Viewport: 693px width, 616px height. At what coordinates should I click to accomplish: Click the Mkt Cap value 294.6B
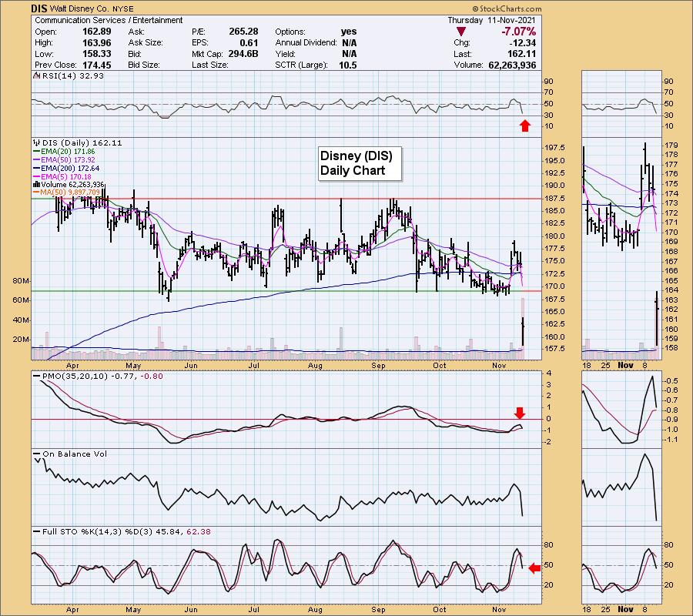tap(243, 53)
